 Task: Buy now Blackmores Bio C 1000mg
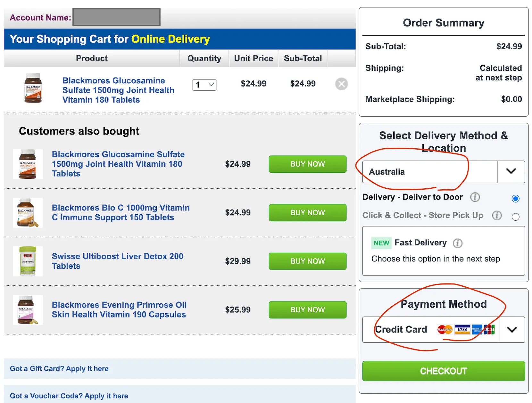coord(307,213)
